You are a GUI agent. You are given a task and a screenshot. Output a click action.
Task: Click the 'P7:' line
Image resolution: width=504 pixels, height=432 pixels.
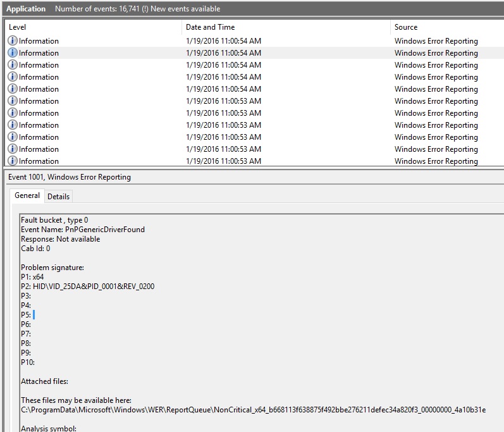tap(26, 334)
